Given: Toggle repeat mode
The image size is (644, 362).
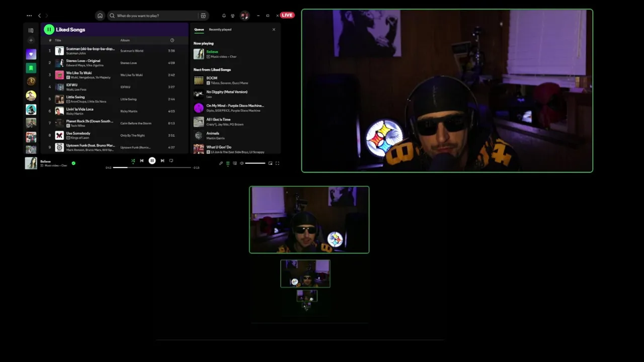Looking at the screenshot, I should point(171,161).
